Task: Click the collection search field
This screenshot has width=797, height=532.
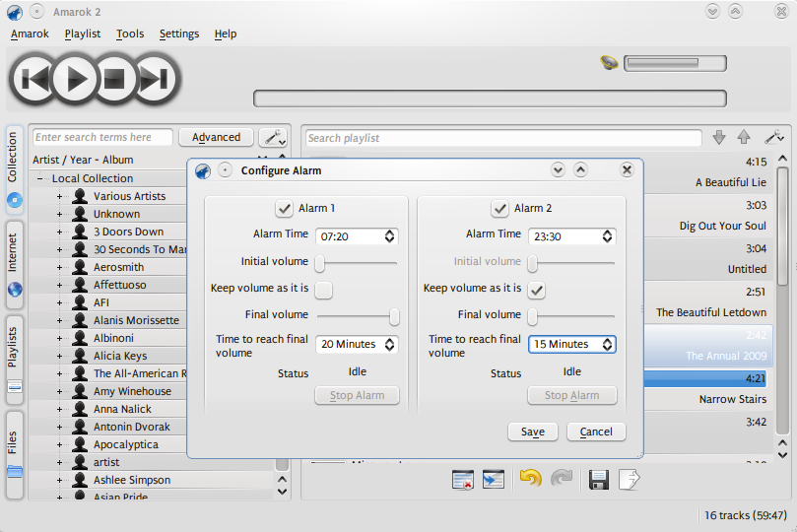Action: (x=102, y=137)
